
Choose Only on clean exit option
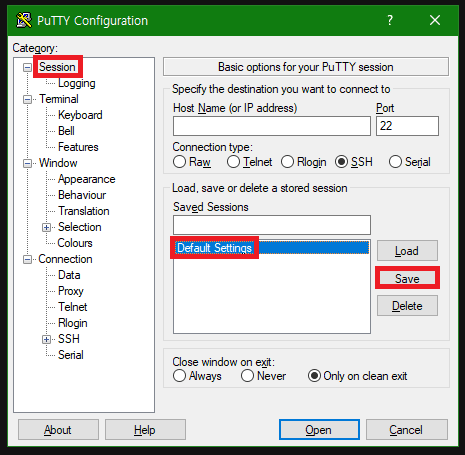tap(357, 376)
